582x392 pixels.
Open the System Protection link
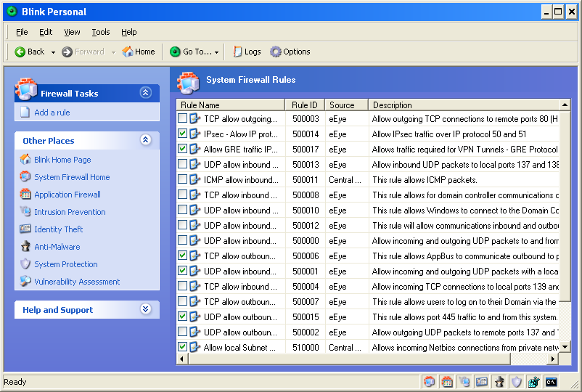[x=66, y=264]
